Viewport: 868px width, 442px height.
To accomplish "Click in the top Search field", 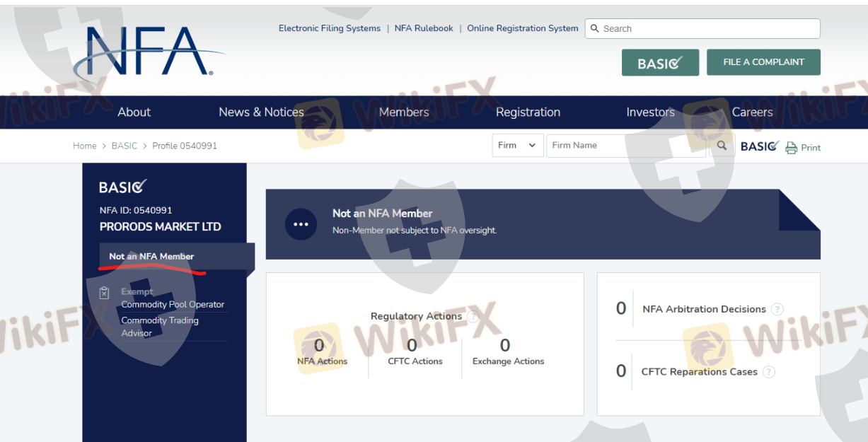I will point(702,28).
